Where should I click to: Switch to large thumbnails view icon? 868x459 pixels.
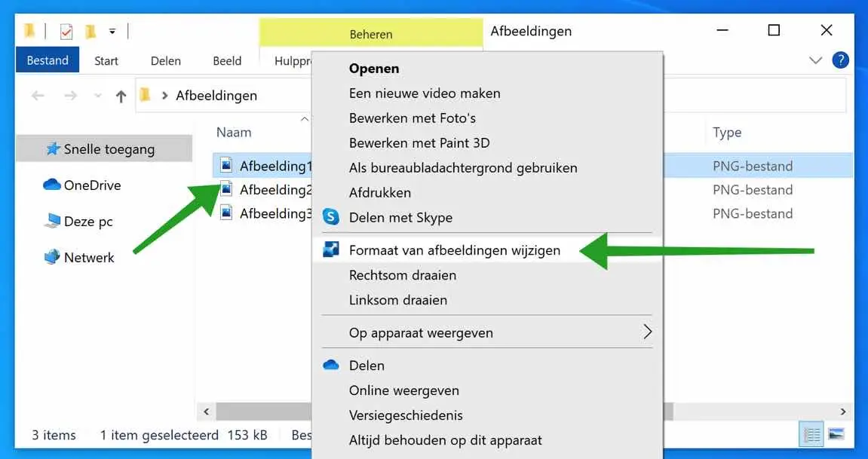click(836, 435)
